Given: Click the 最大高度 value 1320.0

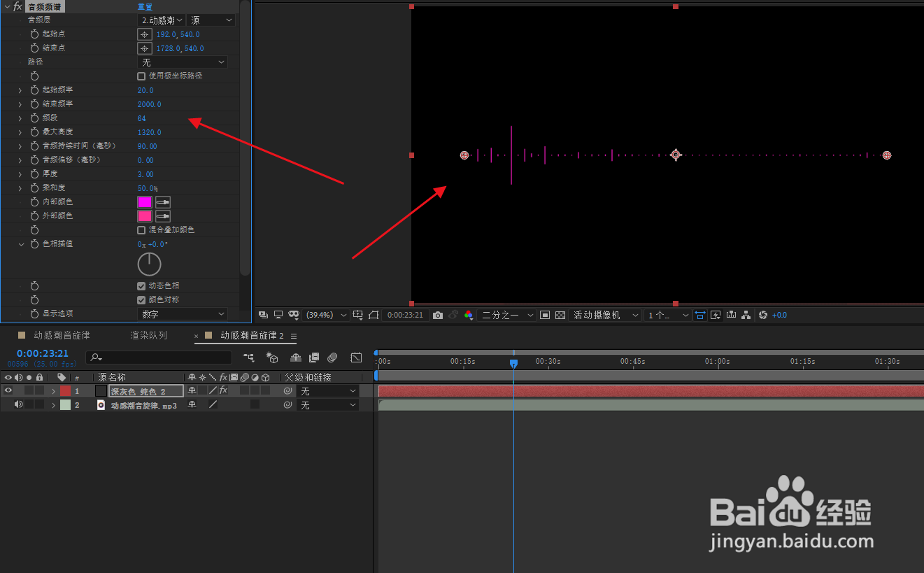Looking at the screenshot, I should pyautogui.click(x=150, y=132).
